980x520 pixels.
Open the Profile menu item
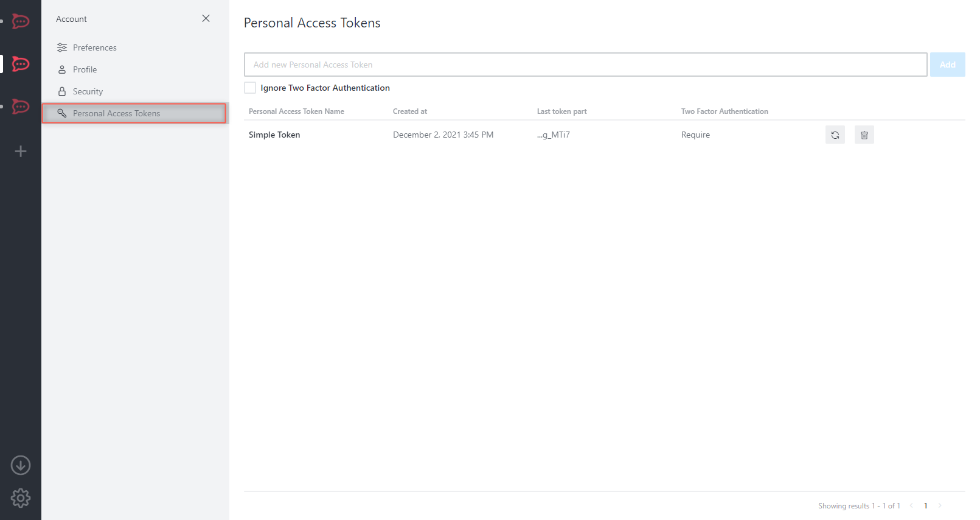pyautogui.click(x=135, y=69)
